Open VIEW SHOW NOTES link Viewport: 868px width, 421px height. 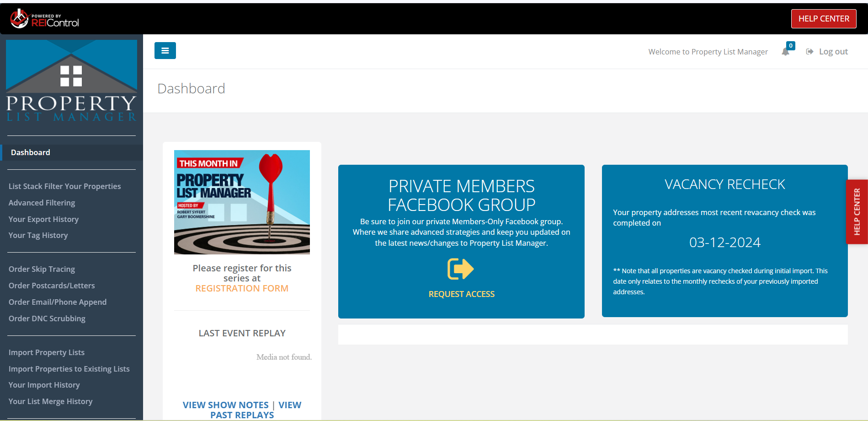click(225, 405)
